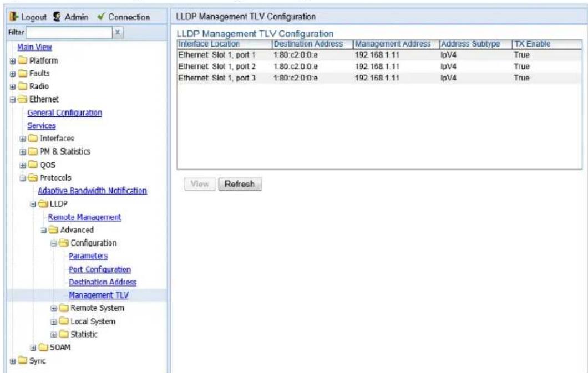Screen dimensions: 588x373
Task: Collapse the Advanced tree node
Action: point(43,231)
